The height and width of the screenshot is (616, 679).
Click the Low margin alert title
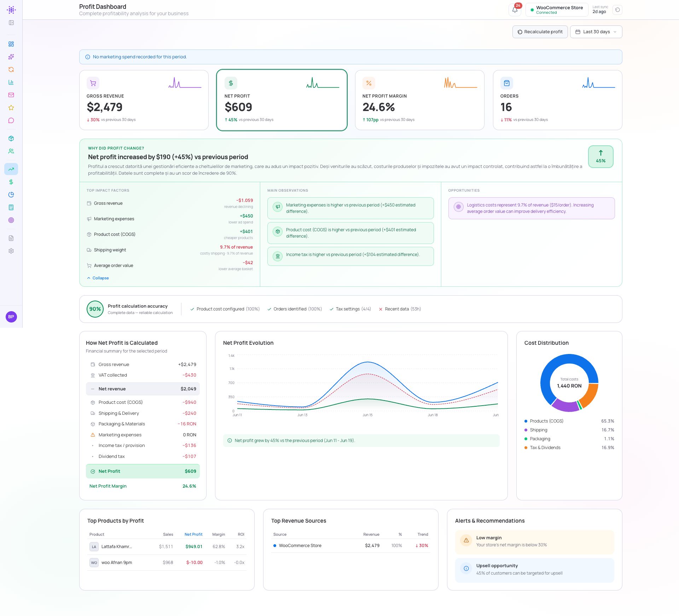point(489,538)
